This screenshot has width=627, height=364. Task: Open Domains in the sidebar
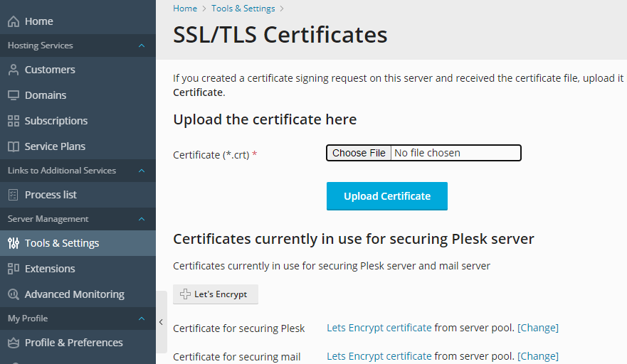[x=78, y=95]
